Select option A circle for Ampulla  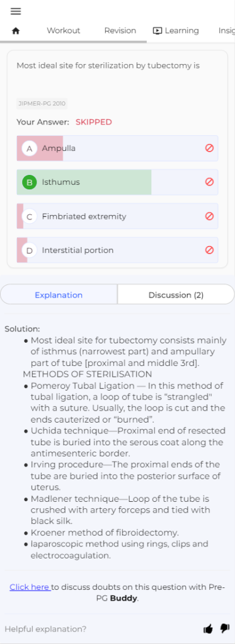(29, 148)
